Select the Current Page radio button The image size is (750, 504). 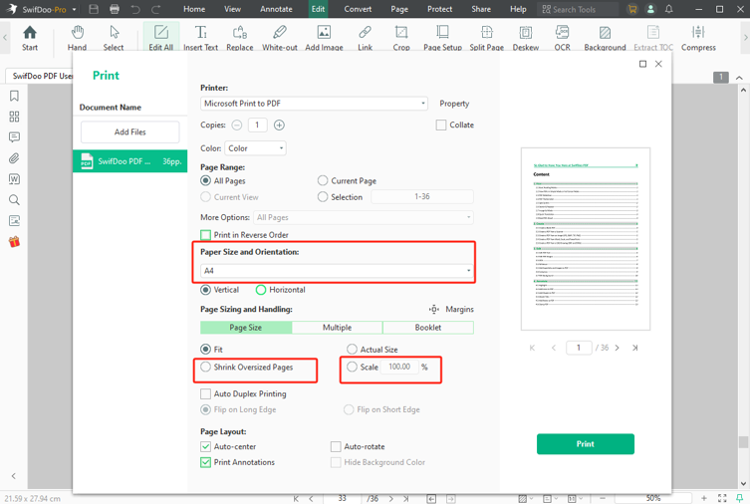click(x=323, y=180)
